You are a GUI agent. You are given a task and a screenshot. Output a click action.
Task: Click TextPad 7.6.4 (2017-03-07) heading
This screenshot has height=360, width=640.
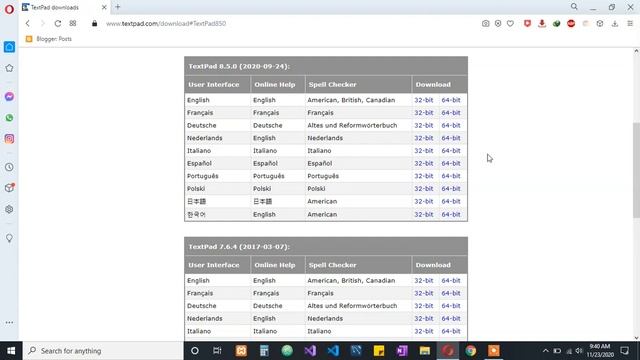[239, 247]
